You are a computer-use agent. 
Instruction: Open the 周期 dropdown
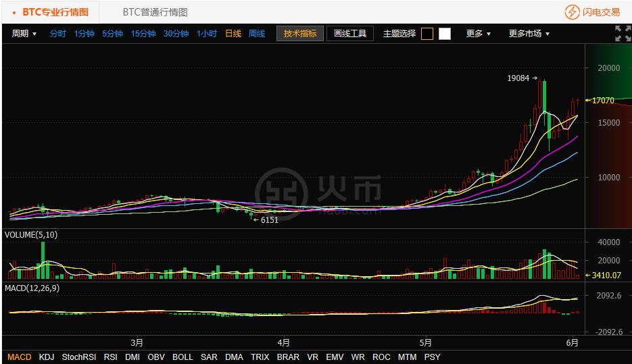24,34
